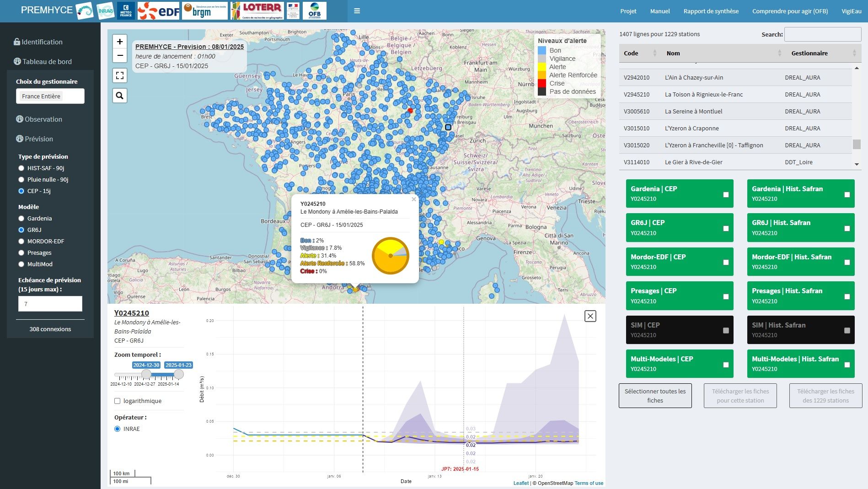The image size is (868, 489).
Task: Select row V3015010 L'Yzeron à Craponne
Action: [x=735, y=128]
